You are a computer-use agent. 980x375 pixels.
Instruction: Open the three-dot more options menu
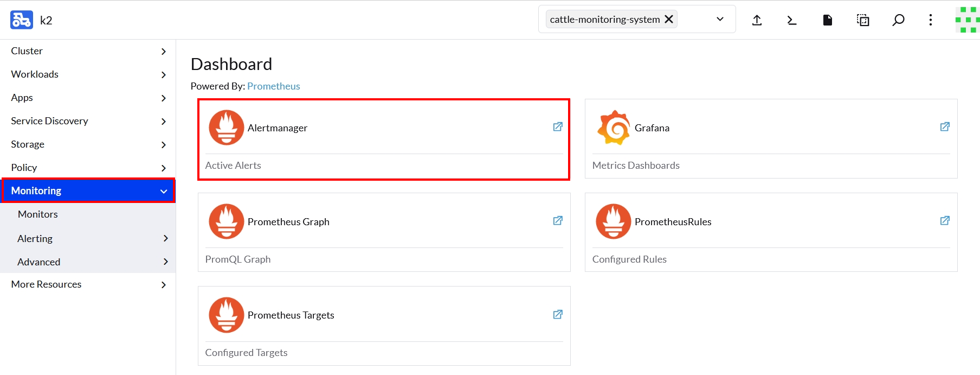(931, 20)
